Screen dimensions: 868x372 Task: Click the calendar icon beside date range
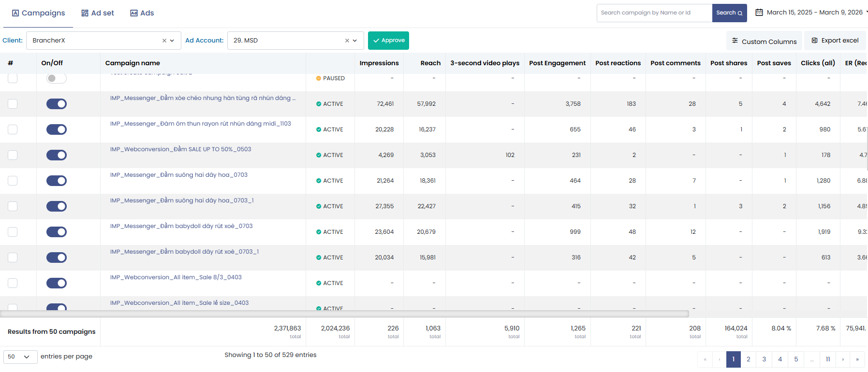[759, 13]
